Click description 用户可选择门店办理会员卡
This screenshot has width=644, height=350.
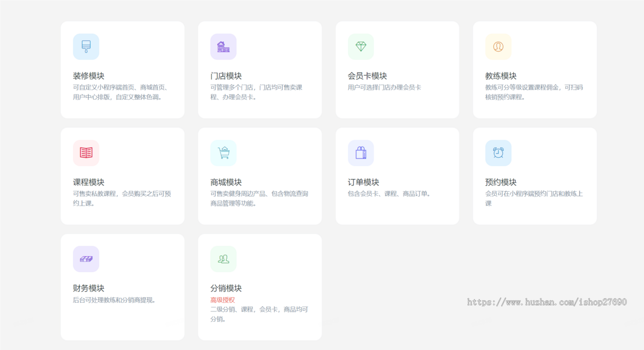coord(384,87)
